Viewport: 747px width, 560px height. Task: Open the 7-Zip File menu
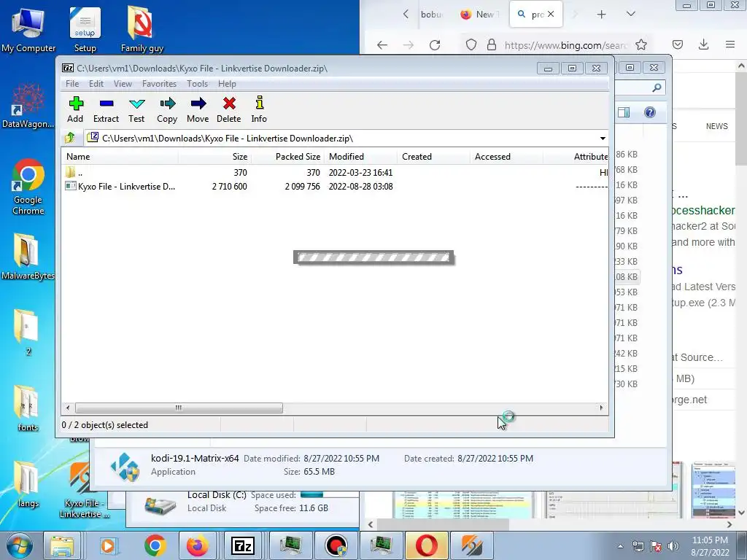72,84
